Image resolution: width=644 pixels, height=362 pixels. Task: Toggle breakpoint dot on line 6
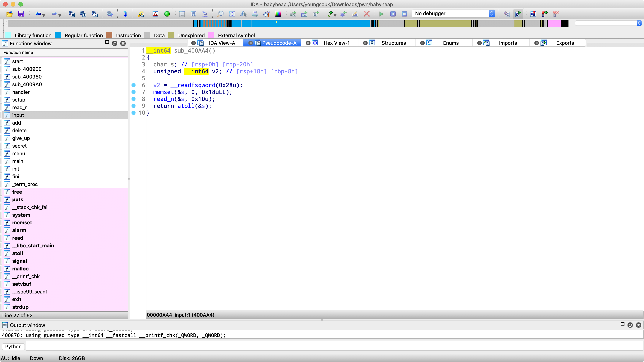point(134,85)
